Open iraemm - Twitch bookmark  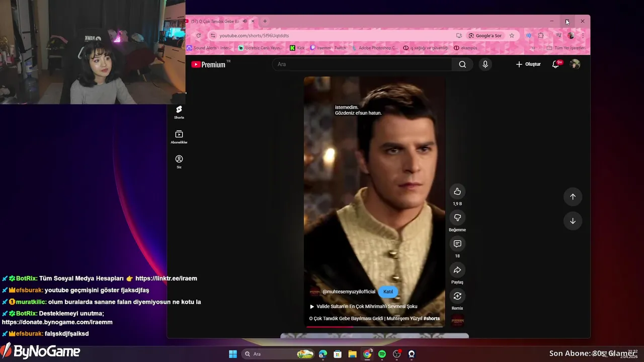[x=328, y=48]
